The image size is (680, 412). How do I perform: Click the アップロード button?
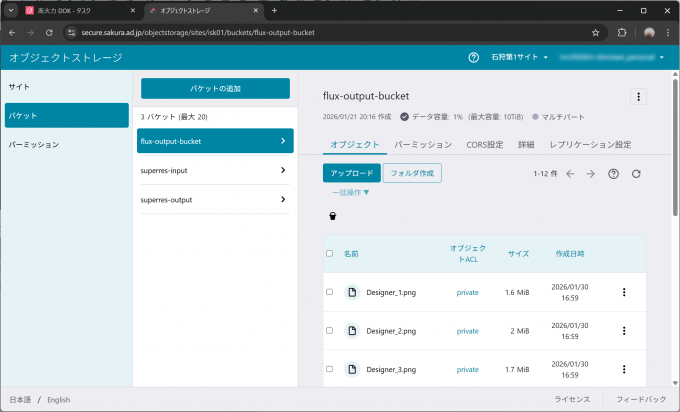pos(351,173)
